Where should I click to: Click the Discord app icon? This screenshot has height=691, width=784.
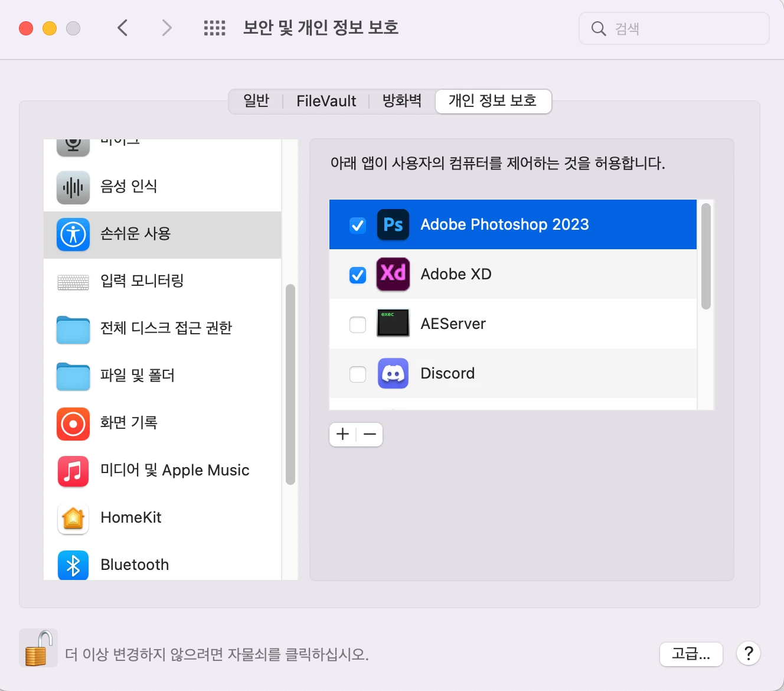(x=393, y=373)
